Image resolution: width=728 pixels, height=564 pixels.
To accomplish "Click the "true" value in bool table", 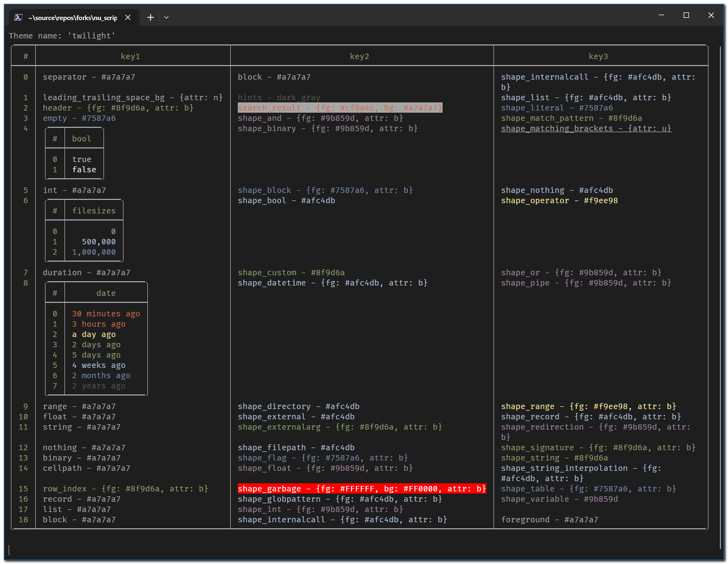I will click(82, 159).
